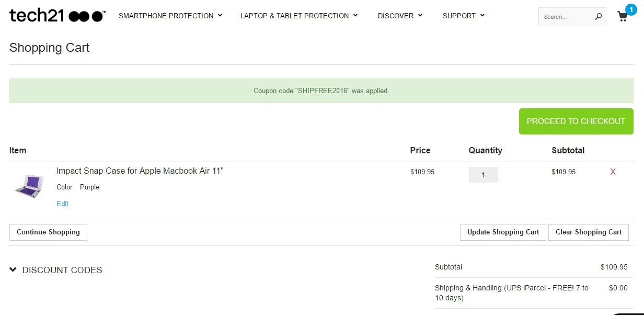Open Laptop & Tablet Protection dropdown
Viewport: 644px width, 315px height.
299,16
